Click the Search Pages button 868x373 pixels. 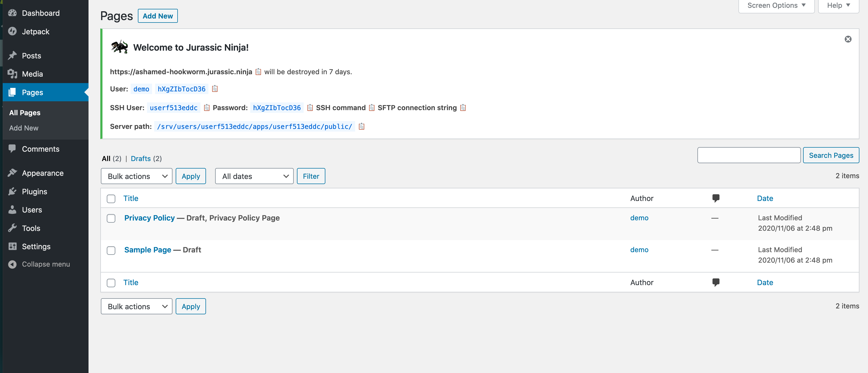[831, 155]
